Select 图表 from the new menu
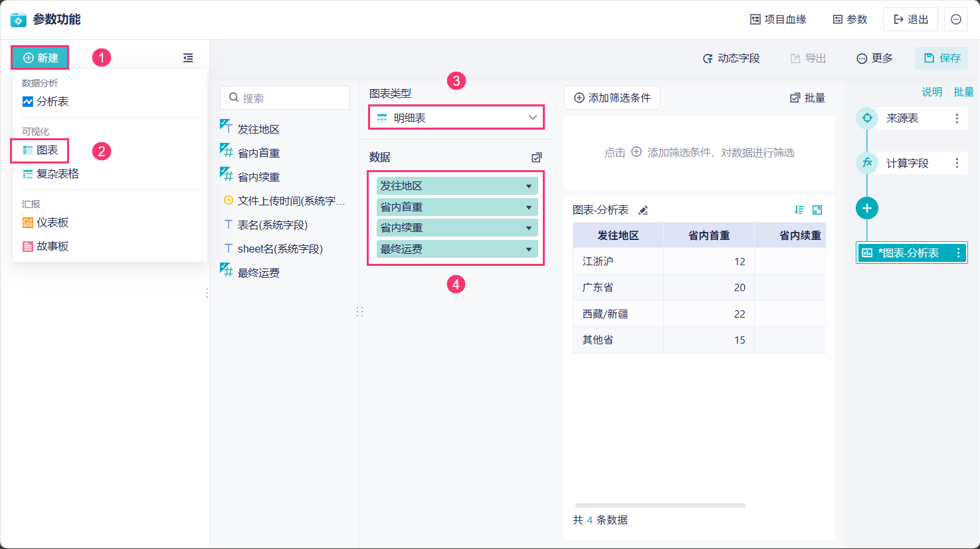The height and width of the screenshot is (549, 980). 47,150
